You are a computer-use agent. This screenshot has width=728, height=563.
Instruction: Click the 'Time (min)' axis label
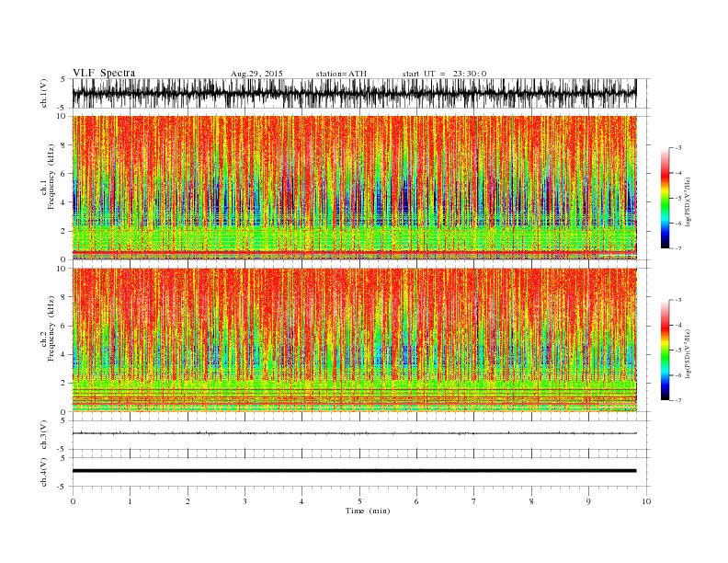click(368, 511)
